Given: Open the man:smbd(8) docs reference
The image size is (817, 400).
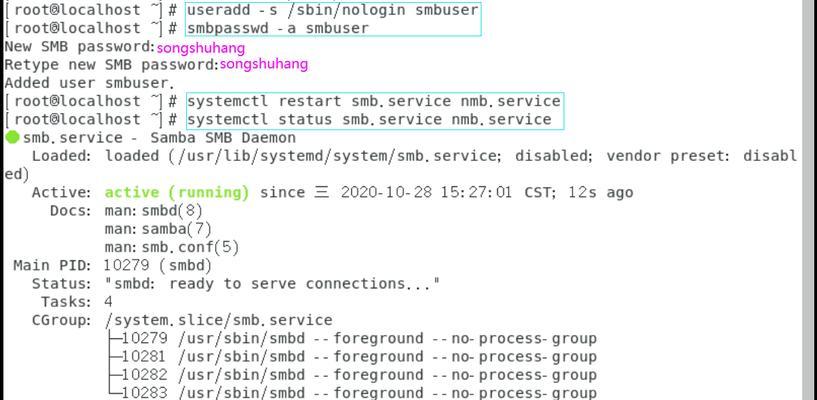Looking at the screenshot, I should coord(153,211).
